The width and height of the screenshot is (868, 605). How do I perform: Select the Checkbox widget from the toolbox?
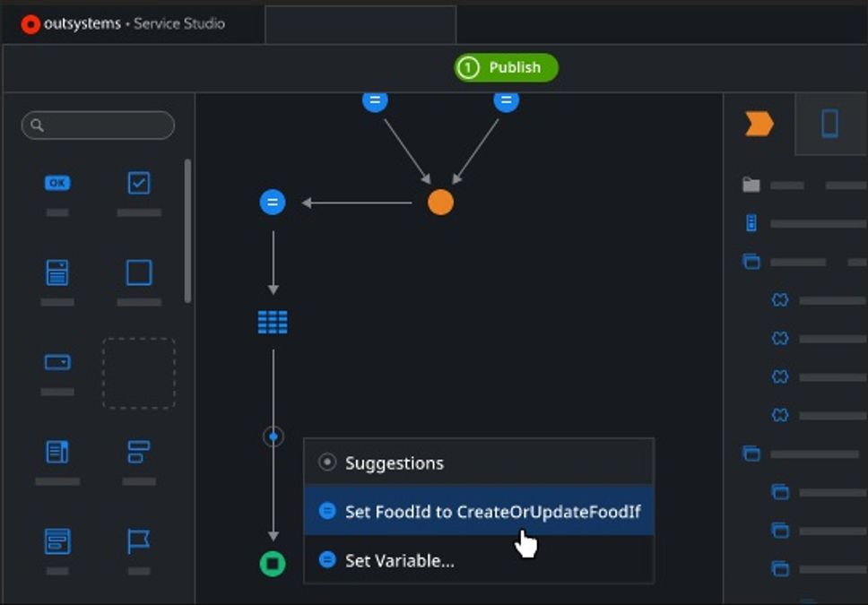click(136, 182)
